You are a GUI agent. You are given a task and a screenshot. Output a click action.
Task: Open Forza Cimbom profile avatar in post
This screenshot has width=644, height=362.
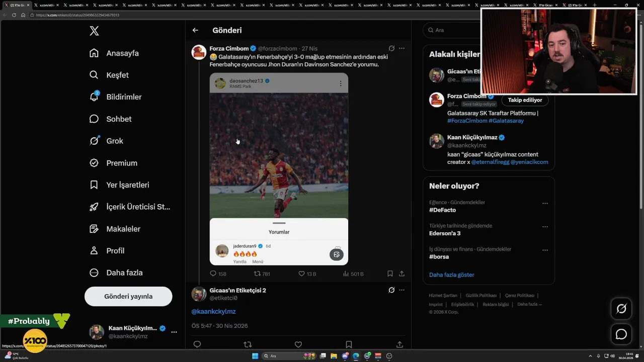[x=199, y=52]
